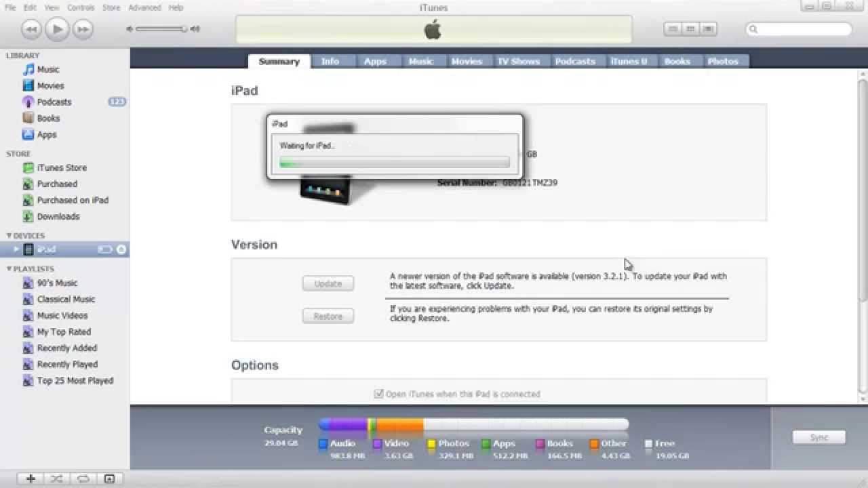Expand the iPad device tree arrow
Image resolution: width=868 pixels, height=488 pixels.
pyautogui.click(x=16, y=249)
